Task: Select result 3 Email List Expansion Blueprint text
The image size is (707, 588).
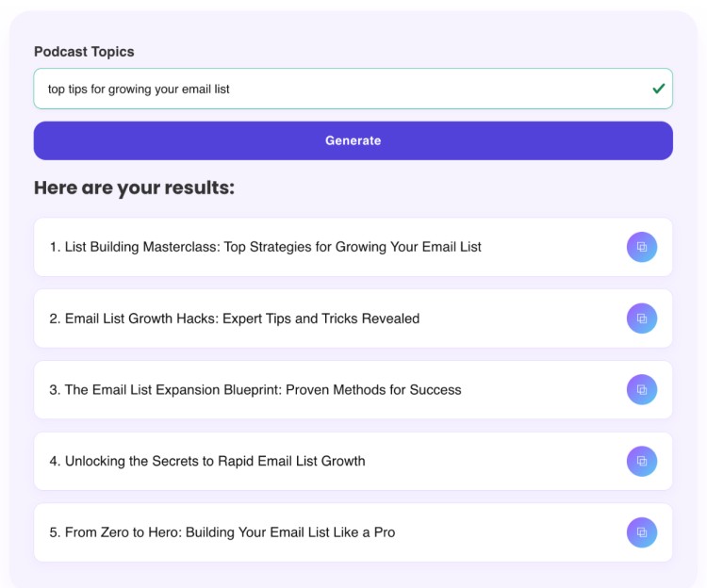Action: tap(255, 390)
